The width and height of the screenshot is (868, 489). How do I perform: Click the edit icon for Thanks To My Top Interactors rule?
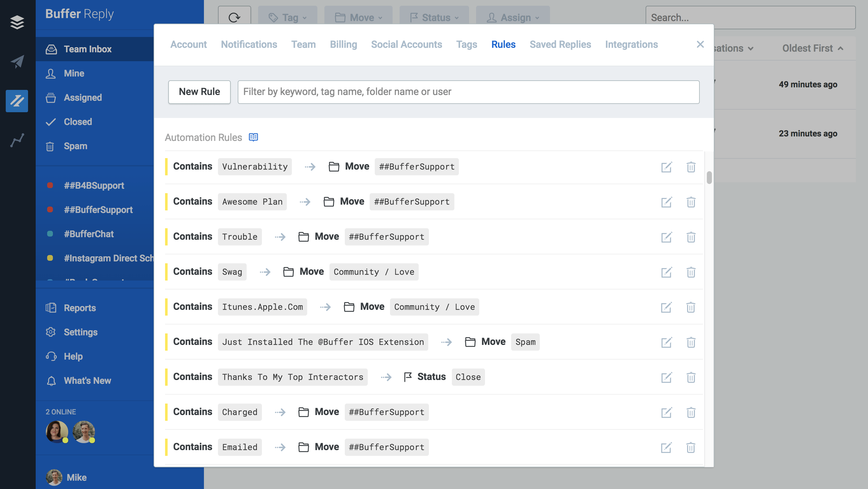tap(667, 376)
